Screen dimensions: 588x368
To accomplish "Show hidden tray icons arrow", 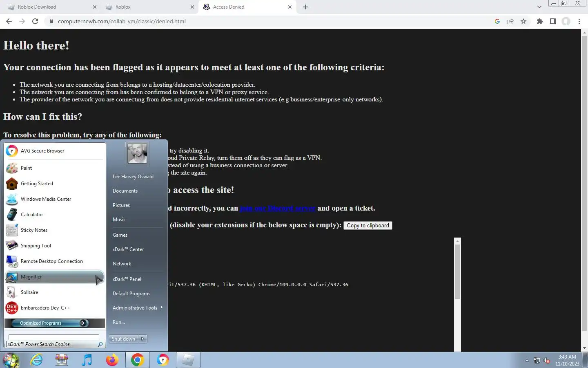I will point(527,360).
